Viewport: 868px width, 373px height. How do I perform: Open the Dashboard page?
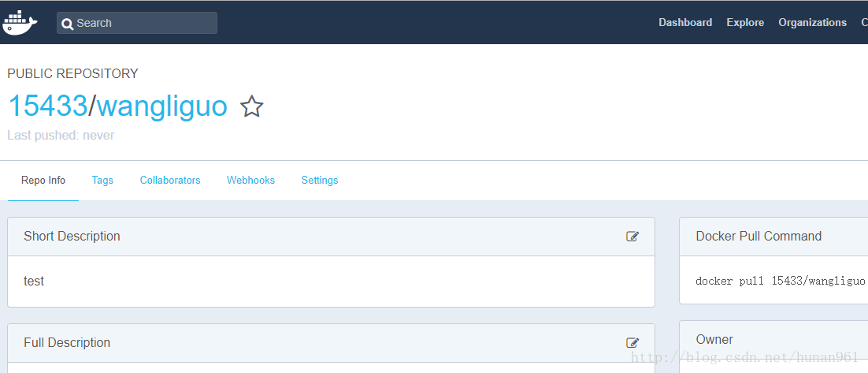point(685,23)
